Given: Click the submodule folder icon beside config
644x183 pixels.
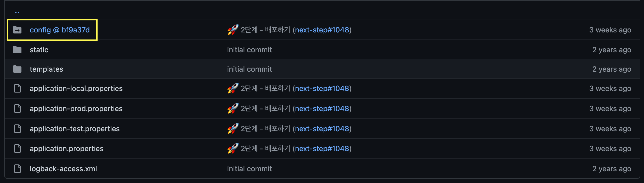Looking at the screenshot, I should coord(17,30).
